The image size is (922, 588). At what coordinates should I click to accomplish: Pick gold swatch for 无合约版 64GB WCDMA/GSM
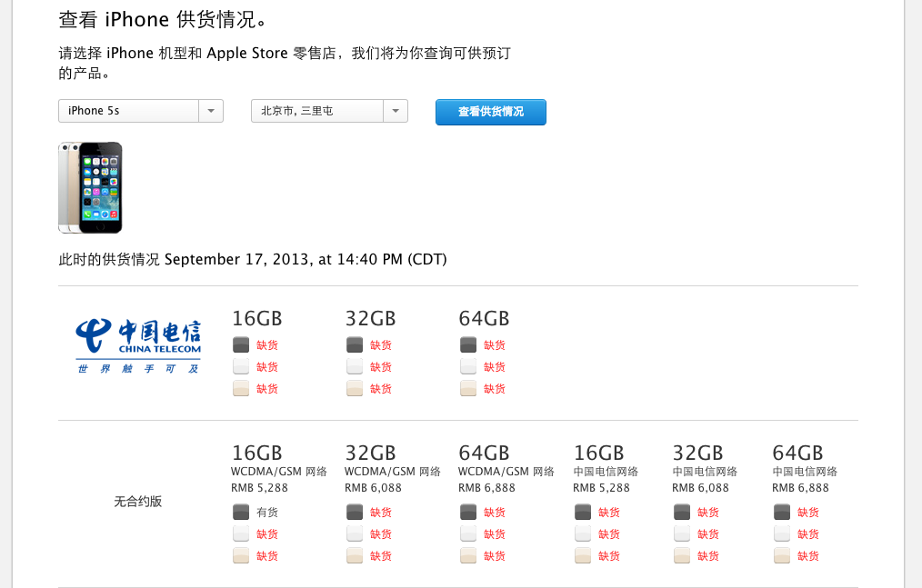click(x=468, y=555)
